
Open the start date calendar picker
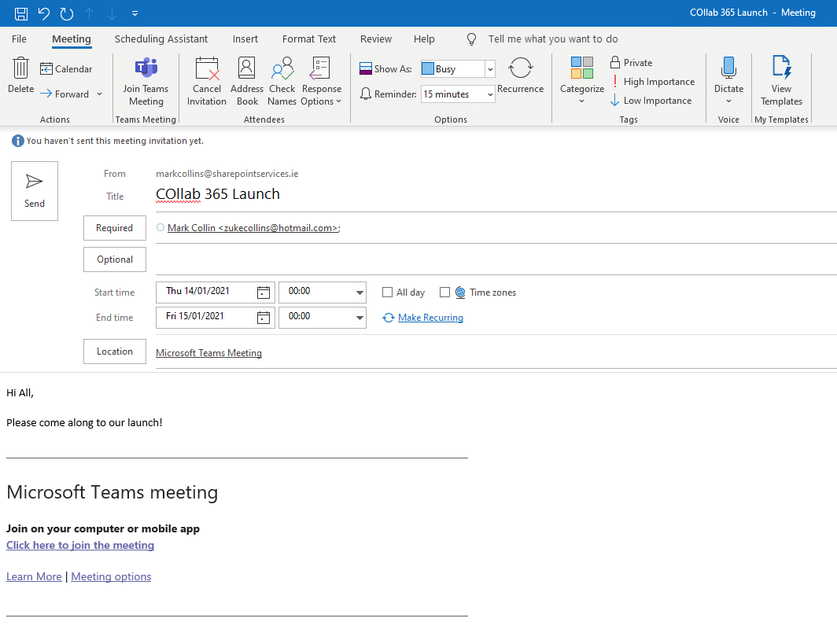click(264, 293)
